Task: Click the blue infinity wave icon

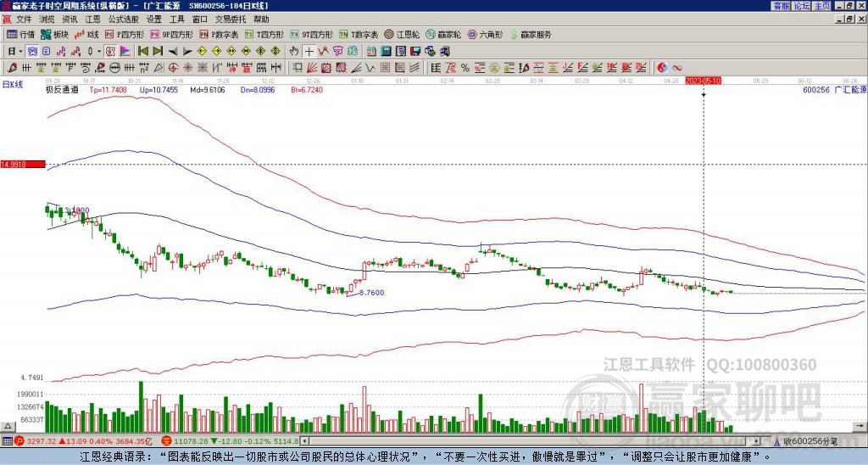Action: click(x=677, y=68)
